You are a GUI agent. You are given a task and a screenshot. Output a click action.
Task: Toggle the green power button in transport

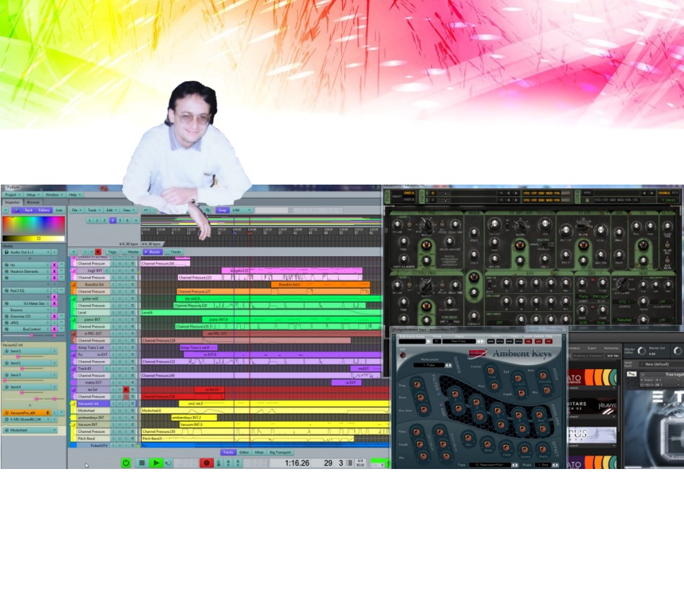(x=126, y=463)
